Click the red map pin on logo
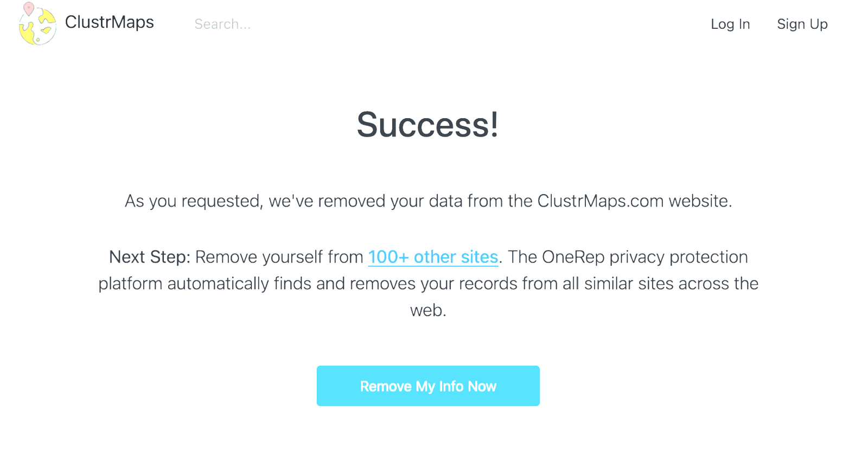868x467 pixels. pyautogui.click(x=29, y=8)
